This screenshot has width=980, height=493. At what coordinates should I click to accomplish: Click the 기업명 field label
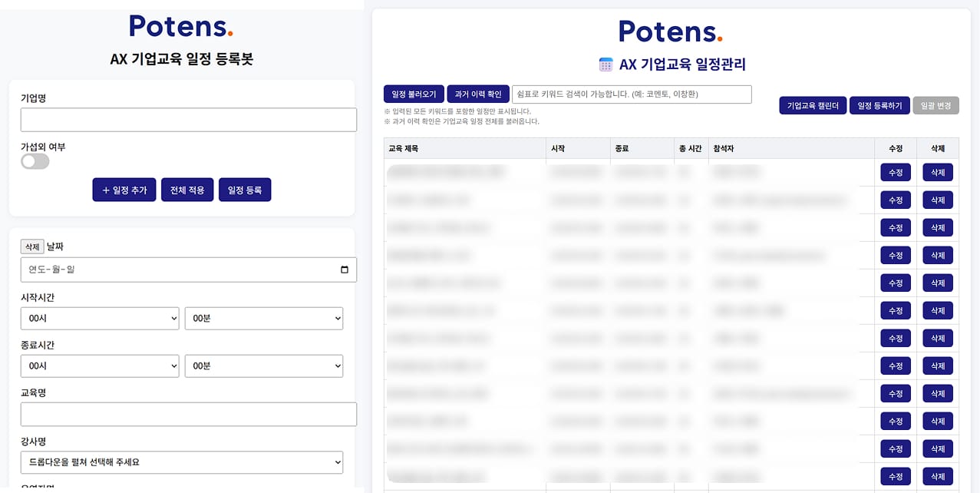point(34,98)
